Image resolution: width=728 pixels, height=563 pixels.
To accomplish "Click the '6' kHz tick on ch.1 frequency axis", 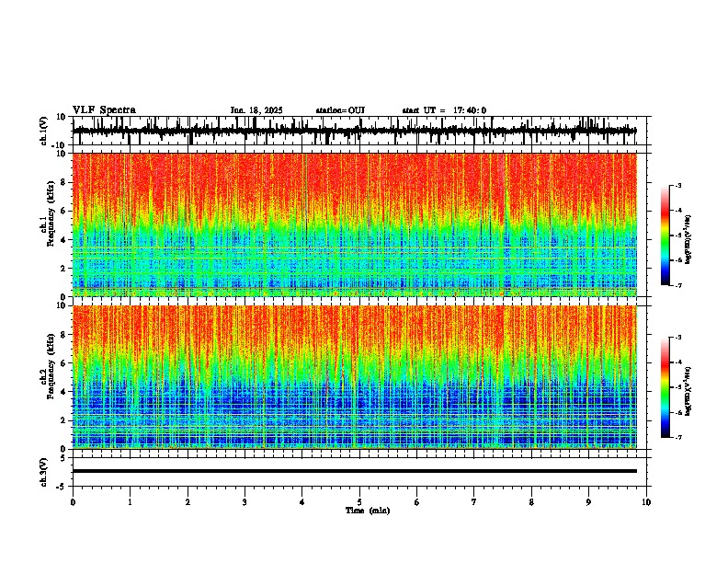I will 64,211.
